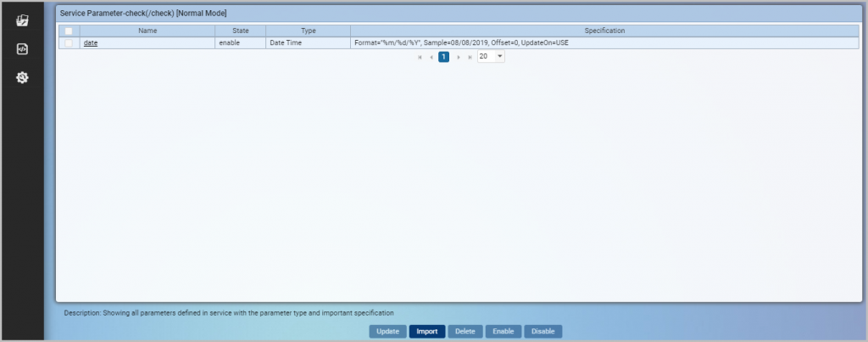
Task: Click the Delete button
Action: coord(465,332)
